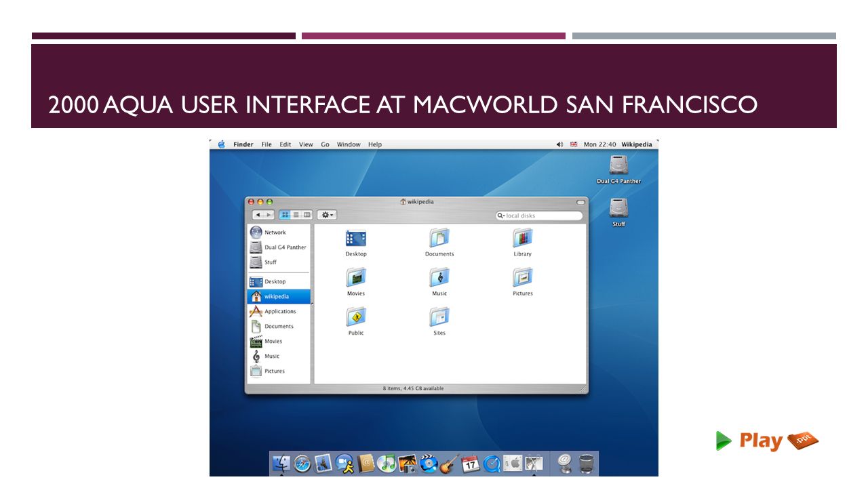
Task: Go back with the Finder back arrow
Action: (x=258, y=215)
